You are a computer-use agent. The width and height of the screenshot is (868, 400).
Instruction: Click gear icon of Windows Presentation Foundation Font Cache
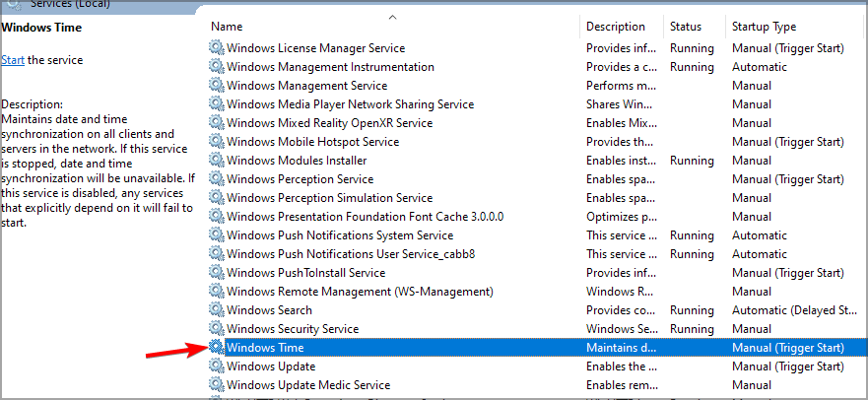[216, 217]
